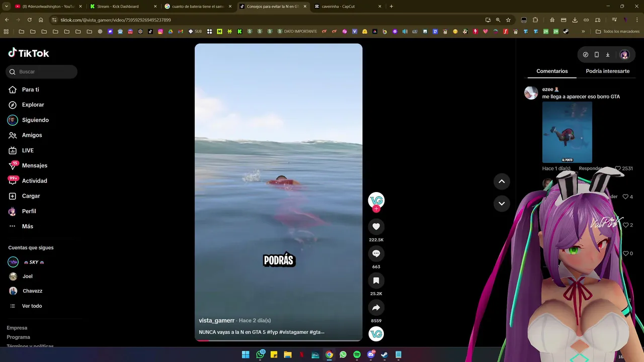Click the #fyp hashtag in the caption
Image resolution: width=644 pixels, height=362 pixels.
(272, 332)
